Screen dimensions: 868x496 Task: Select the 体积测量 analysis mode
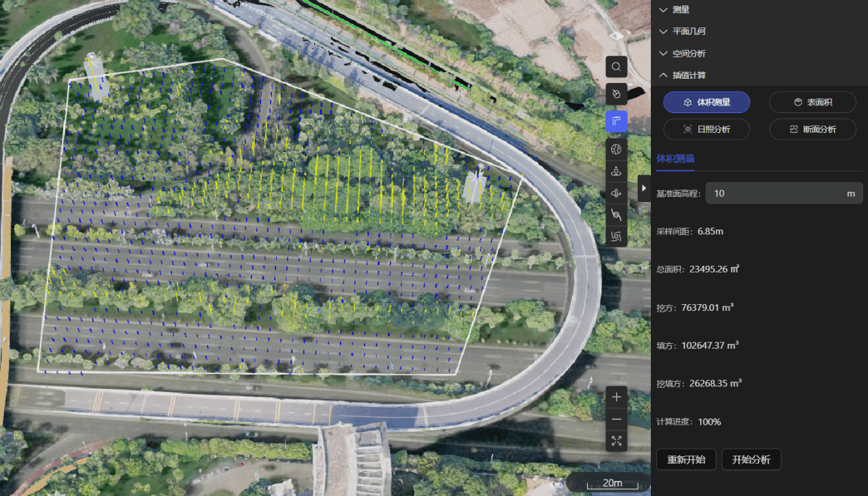pos(706,102)
